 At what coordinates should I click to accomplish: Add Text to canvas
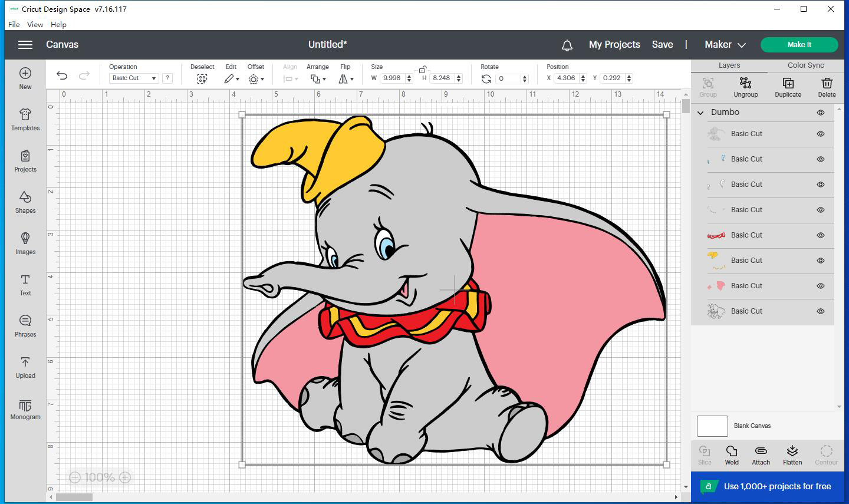tap(25, 285)
